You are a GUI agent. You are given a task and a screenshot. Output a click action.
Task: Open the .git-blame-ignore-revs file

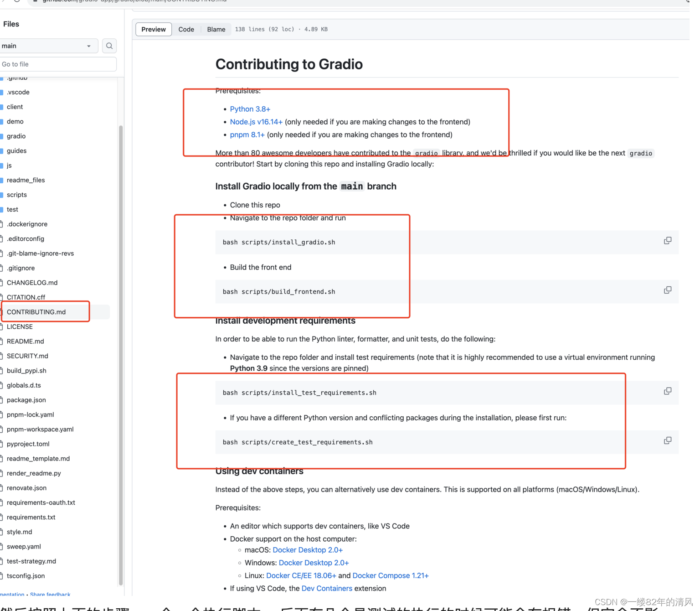coord(40,253)
